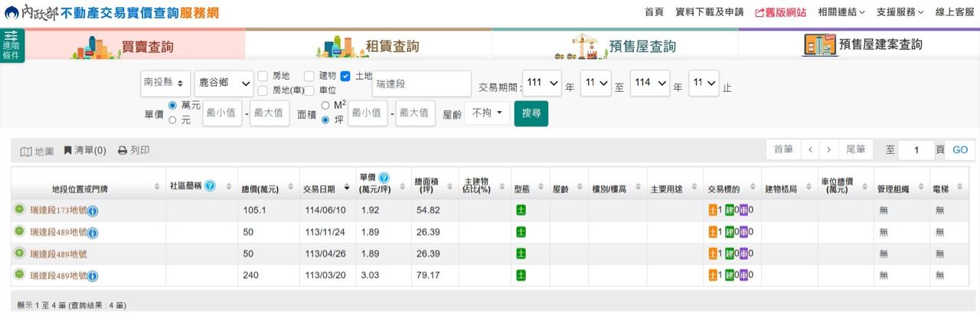The image size is (980, 315).
Task: Click the 瑞達段 land section input field
Action: [x=421, y=84]
